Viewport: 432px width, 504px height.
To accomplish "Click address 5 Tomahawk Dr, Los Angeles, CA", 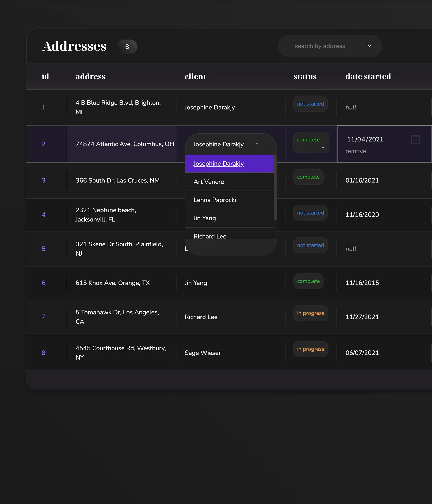I will click(117, 317).
